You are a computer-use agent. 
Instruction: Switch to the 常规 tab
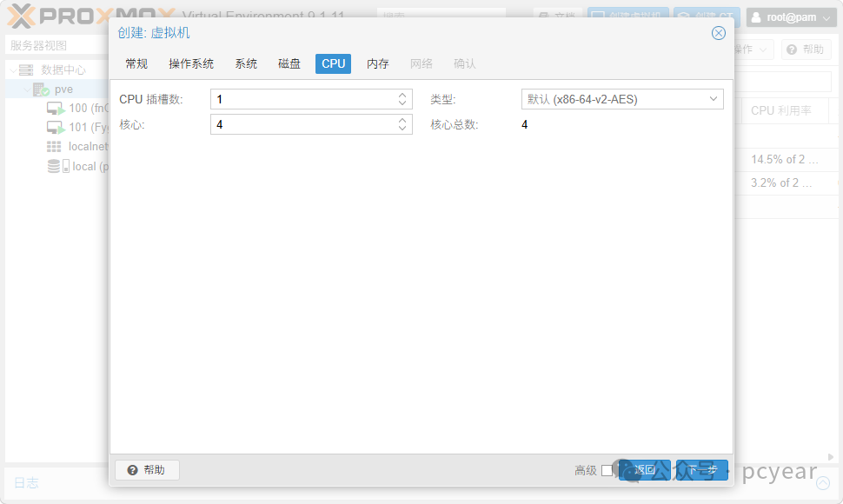(x=136, y=63)
